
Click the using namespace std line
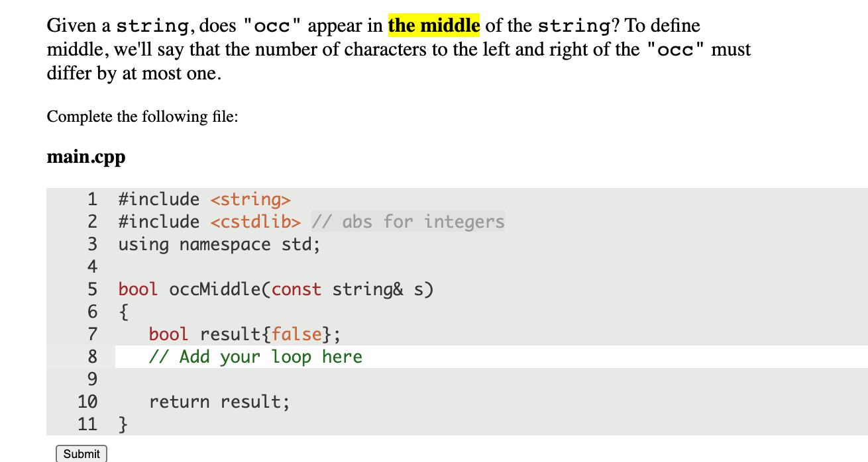click(219, 244)
